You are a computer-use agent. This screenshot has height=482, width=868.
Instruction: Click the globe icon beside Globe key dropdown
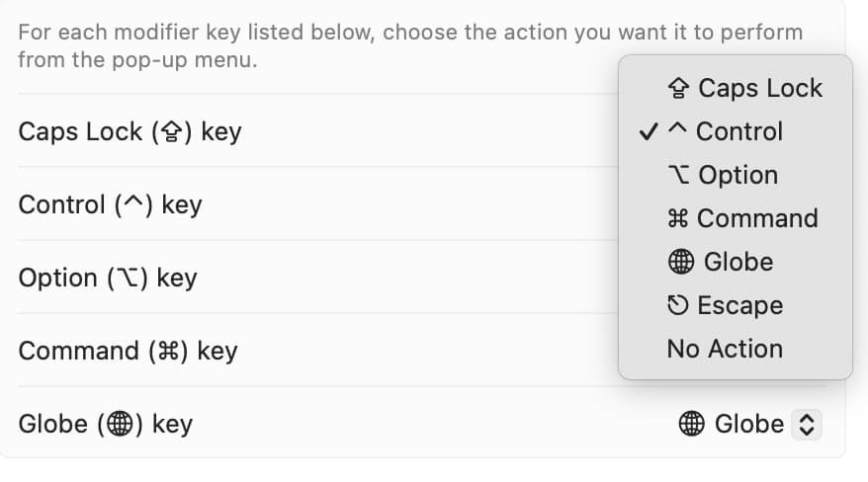point(692,424)
